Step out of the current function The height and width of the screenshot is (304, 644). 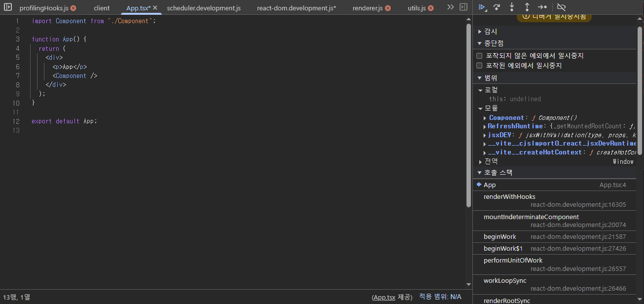click(527, 7)
